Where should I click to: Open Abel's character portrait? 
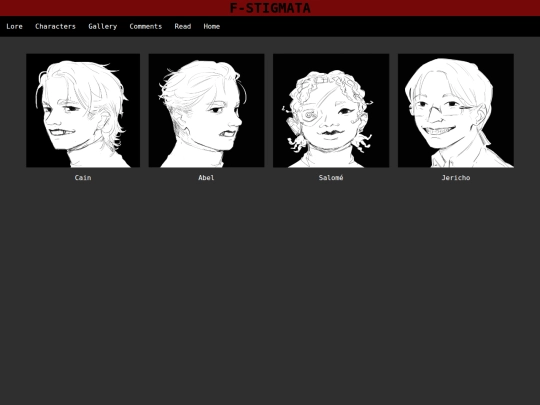pos(206,111)
